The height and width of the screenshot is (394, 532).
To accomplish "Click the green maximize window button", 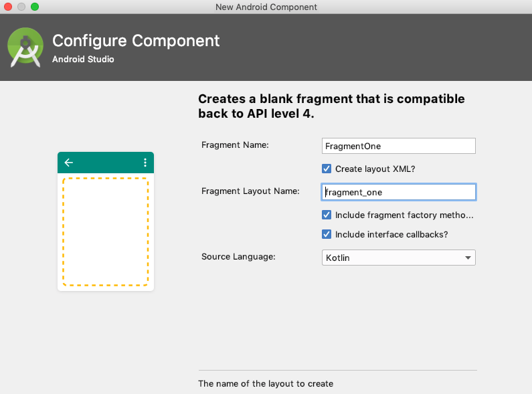I will point(35,7).
